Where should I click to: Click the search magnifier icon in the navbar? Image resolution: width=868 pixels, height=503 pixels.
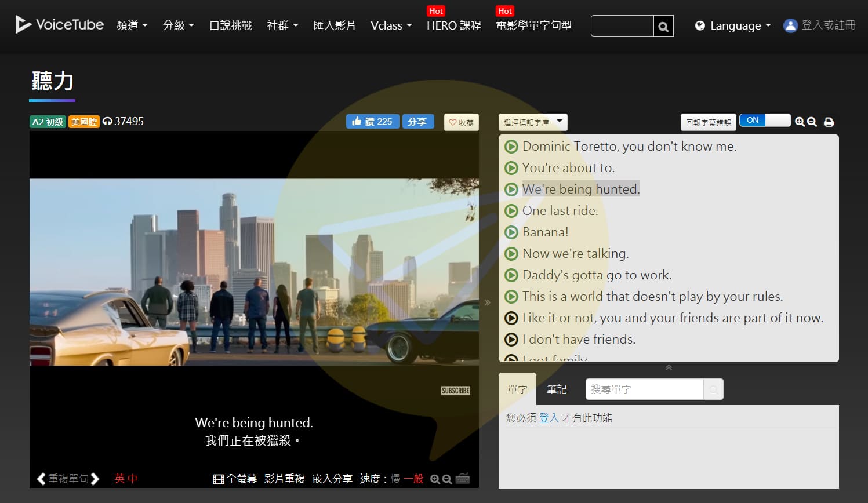(x=663, y=26)
